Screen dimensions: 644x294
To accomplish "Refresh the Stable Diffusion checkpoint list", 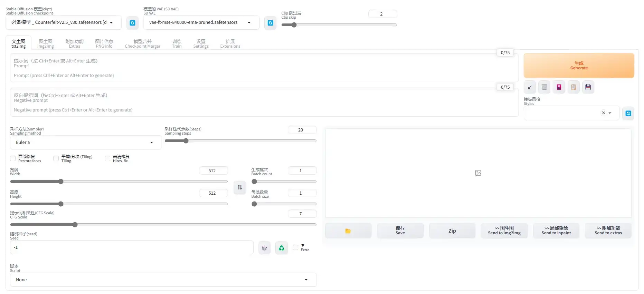I will [132, 23].
